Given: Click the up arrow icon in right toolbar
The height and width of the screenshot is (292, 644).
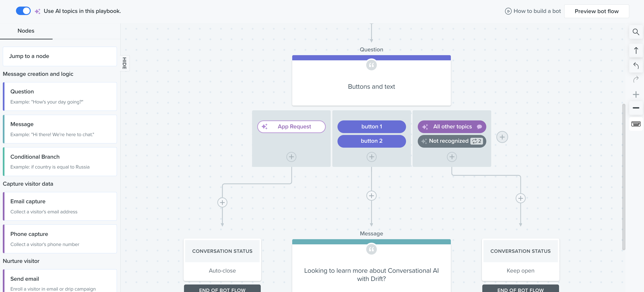Looking at the screenshot, I should coord(636,50).
